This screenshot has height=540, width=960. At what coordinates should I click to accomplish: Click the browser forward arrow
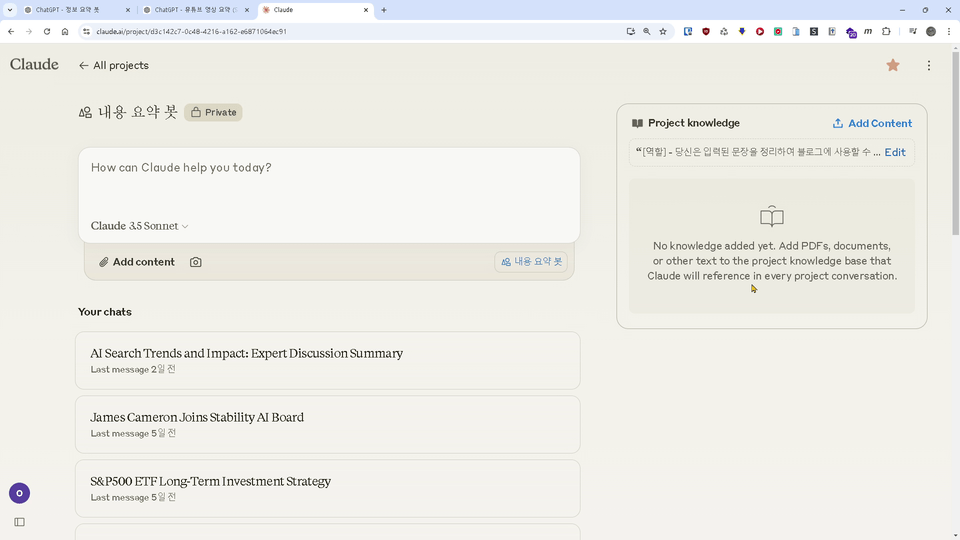[x=29, y=31]
